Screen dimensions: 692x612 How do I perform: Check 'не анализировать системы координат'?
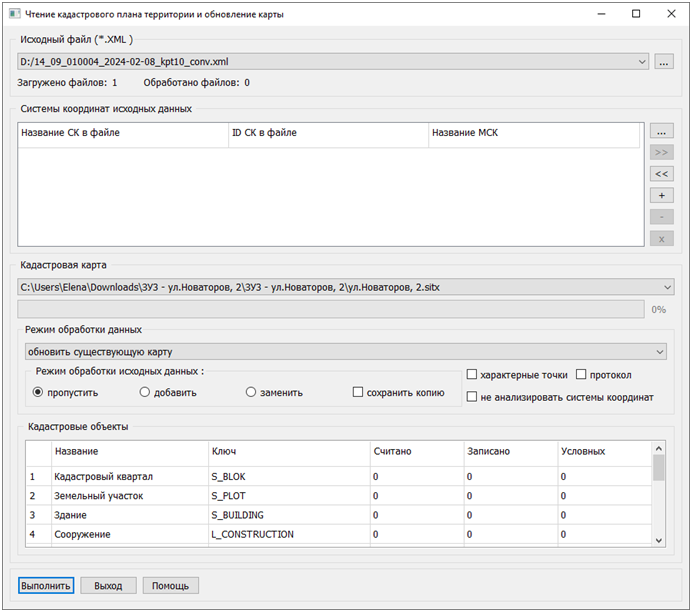click(472, 397)
